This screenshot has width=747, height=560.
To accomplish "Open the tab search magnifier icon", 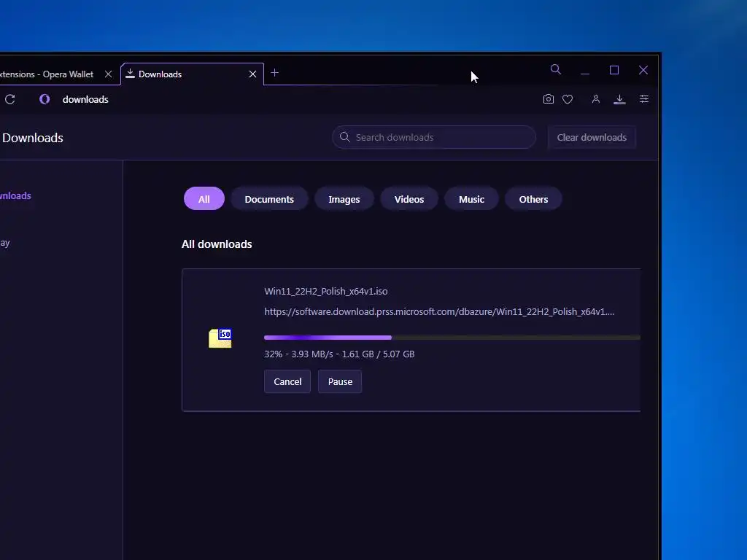I will tap(555, 69).
